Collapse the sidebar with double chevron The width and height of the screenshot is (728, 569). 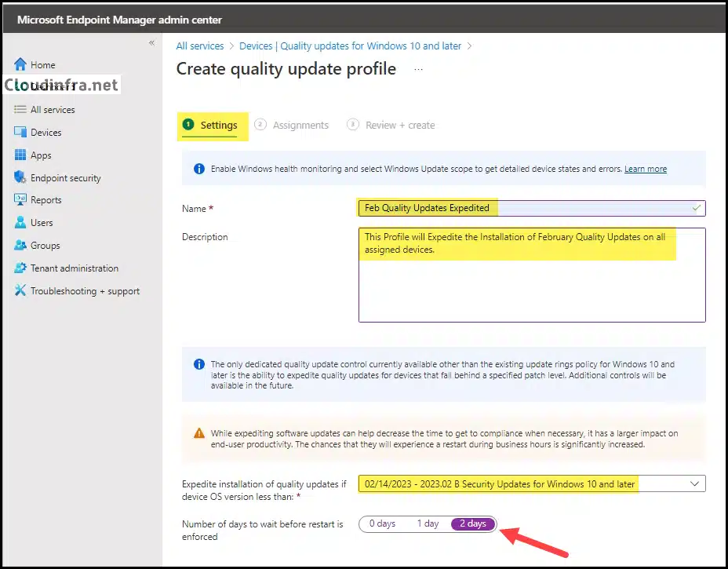[x=152, y=43]
